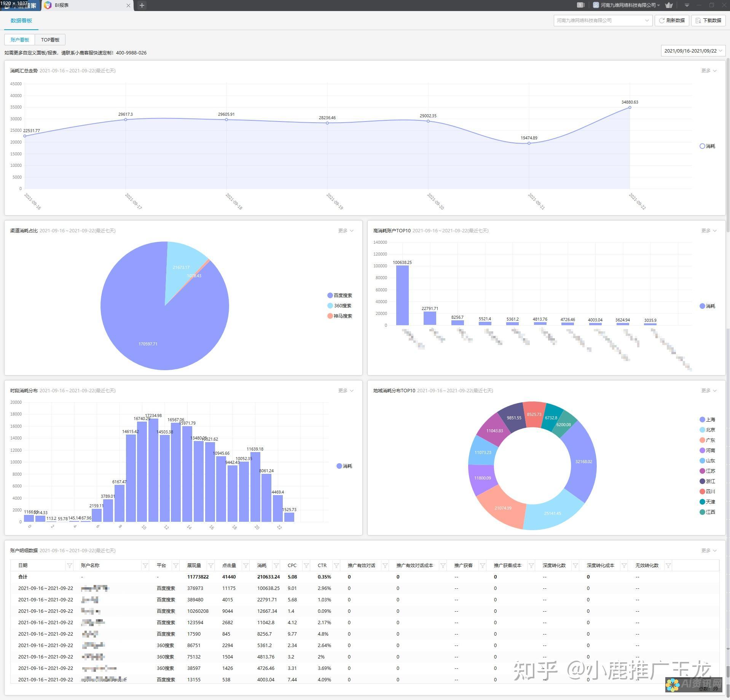The height and width of the screenshot is (700, 730).
Task: Open the 深度转化成本 column filter
Action: tap(624, 566)
